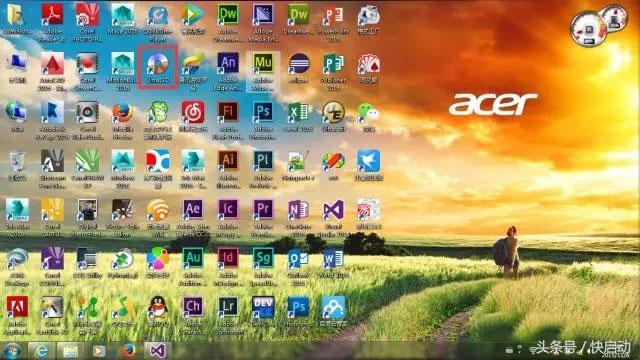Open Internet Explorer from the taskbar
Image resolution: width=640 pixels, height=360 pixels.
41,351
